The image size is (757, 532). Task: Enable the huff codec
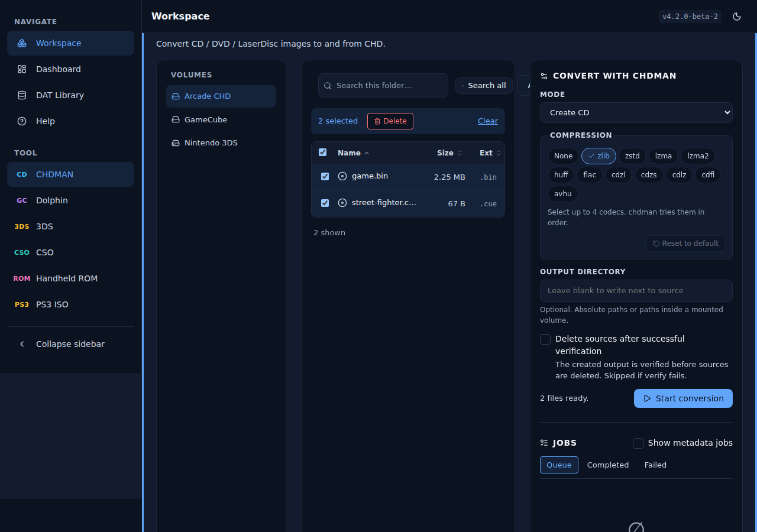pos(561,175)
